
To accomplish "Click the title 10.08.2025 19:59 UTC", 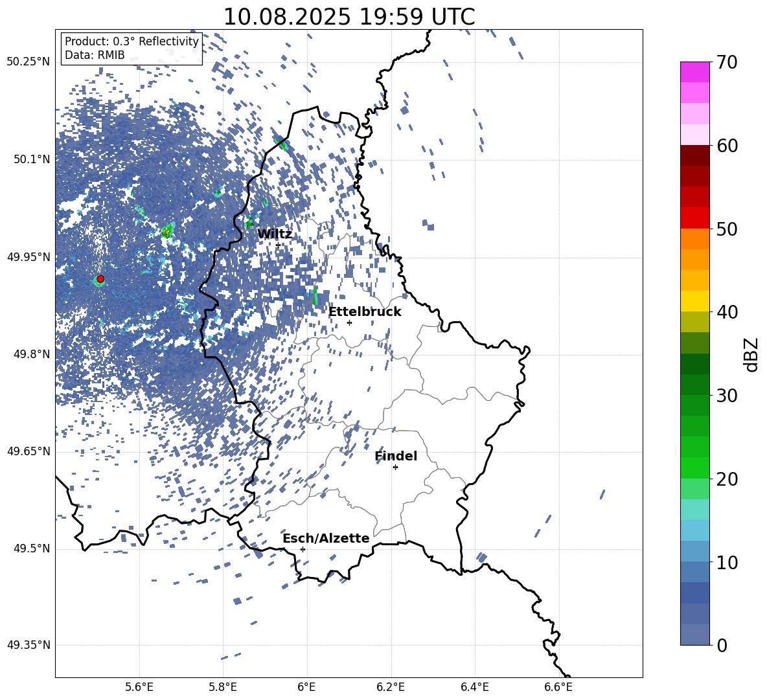I will [x=349, y=17].
